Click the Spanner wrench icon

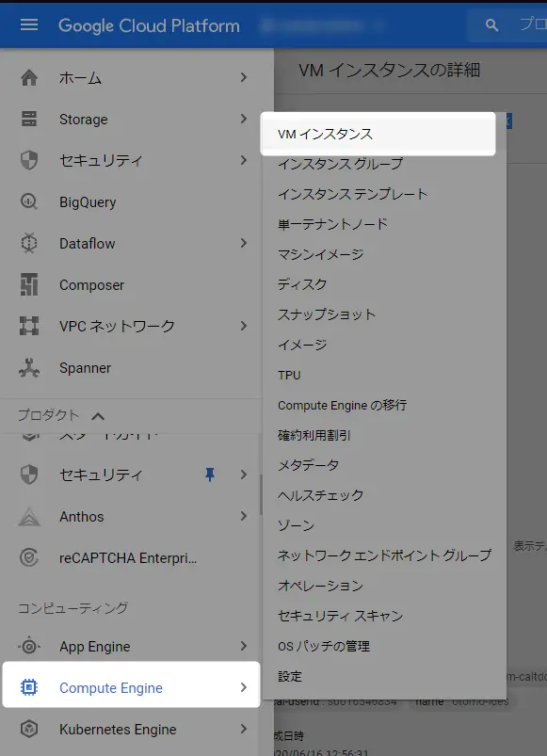pyautogui.click(x=29, y=367)
